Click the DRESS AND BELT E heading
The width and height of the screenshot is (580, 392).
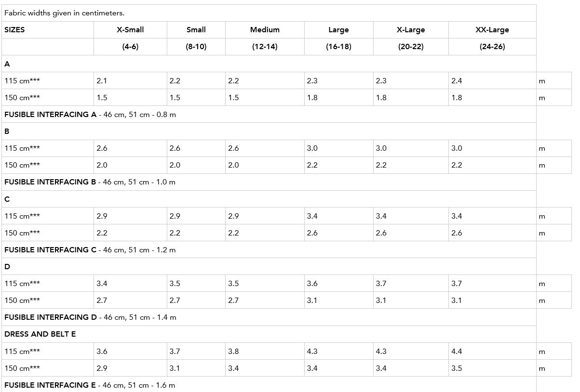[x=40, y=334]
